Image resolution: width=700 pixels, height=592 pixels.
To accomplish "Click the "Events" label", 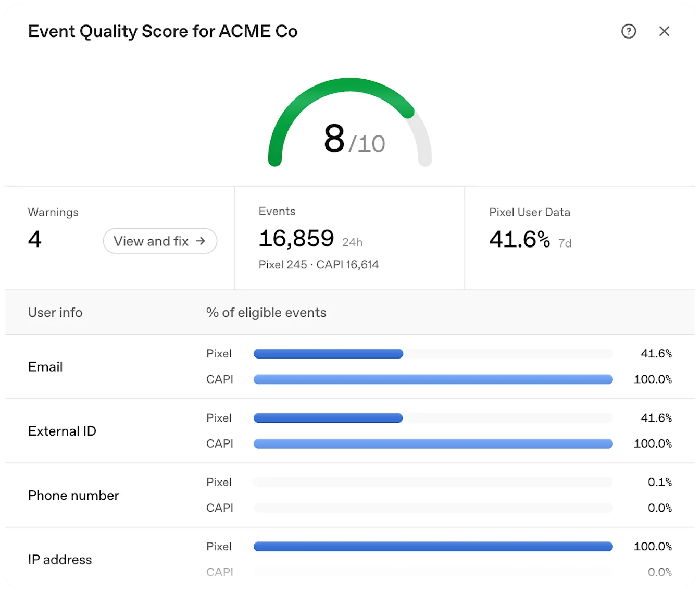I will pos(277,211).
